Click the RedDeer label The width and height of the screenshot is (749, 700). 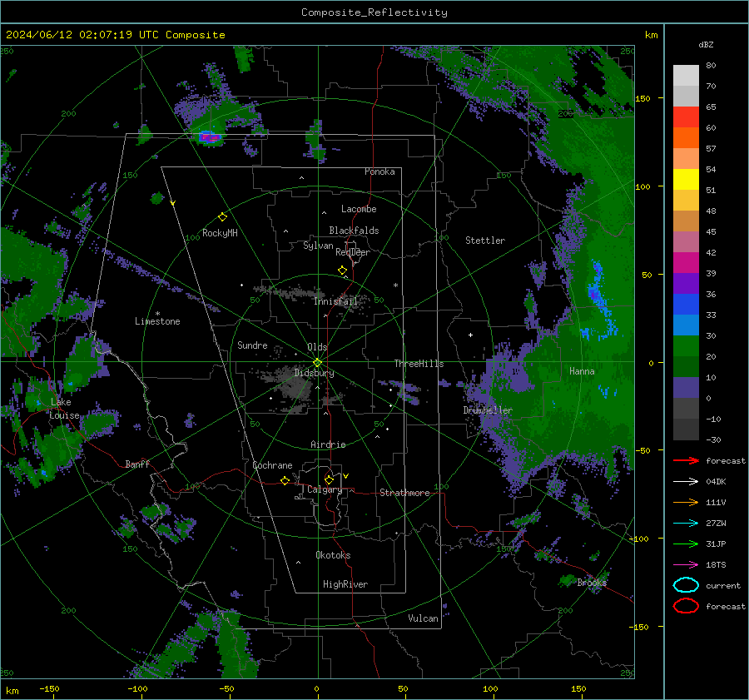click(x=353, y=252)
